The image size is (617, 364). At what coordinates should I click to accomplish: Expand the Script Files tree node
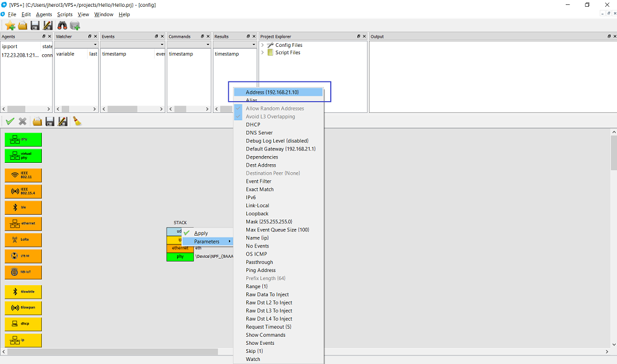pos(262,52)
